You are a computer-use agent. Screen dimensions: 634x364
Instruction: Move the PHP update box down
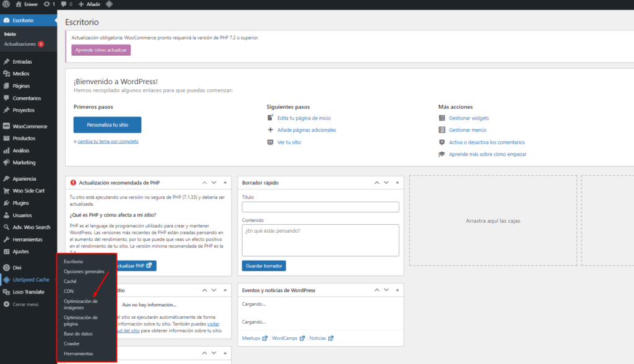click(x=214, y=183)
